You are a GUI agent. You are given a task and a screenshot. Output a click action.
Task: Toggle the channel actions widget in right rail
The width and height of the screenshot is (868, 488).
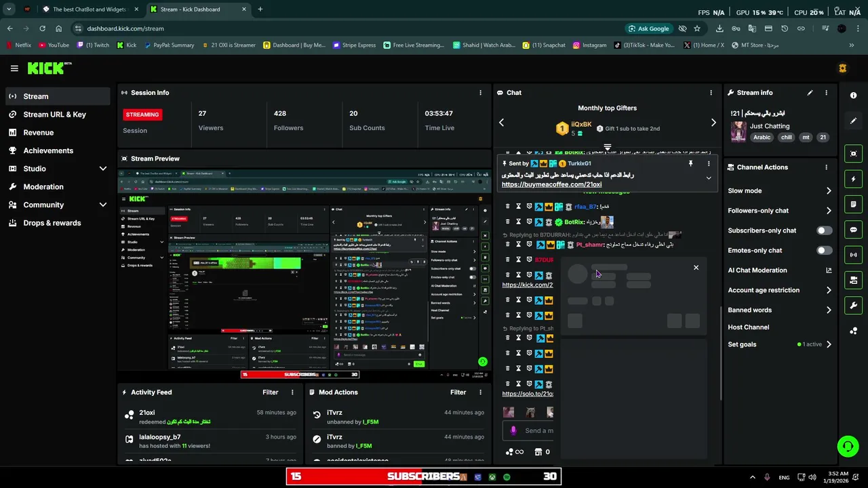click(853, 280)
